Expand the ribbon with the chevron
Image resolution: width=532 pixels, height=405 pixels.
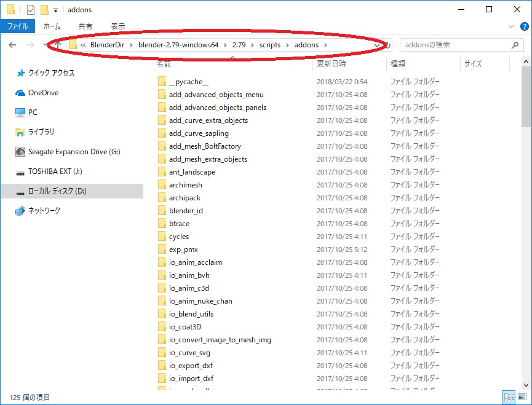click(x=511, y=26)
